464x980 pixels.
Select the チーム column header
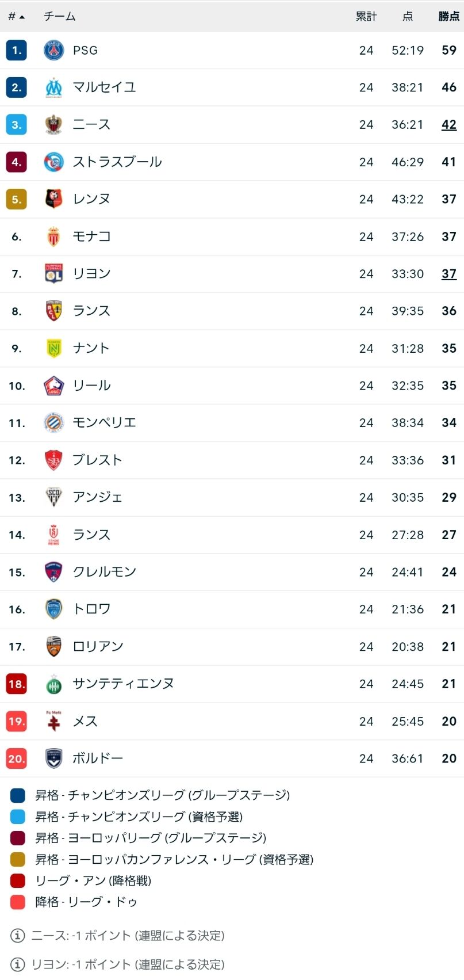tap(60, 17)
